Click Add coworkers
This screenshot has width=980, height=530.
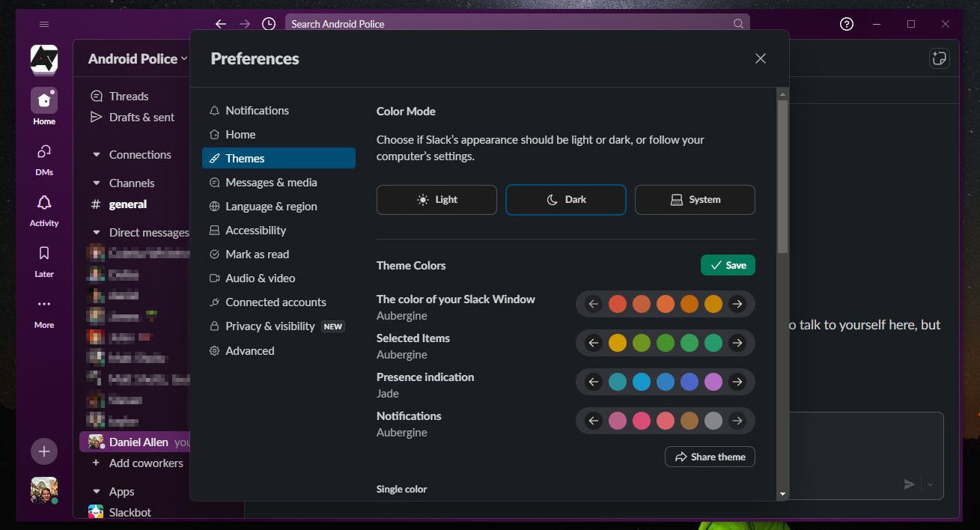click(x=146, y=463)
